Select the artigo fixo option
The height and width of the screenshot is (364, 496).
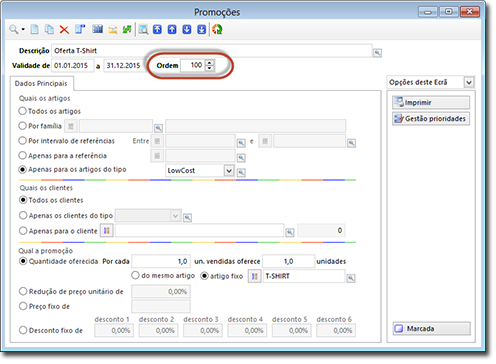coord(204,276)
